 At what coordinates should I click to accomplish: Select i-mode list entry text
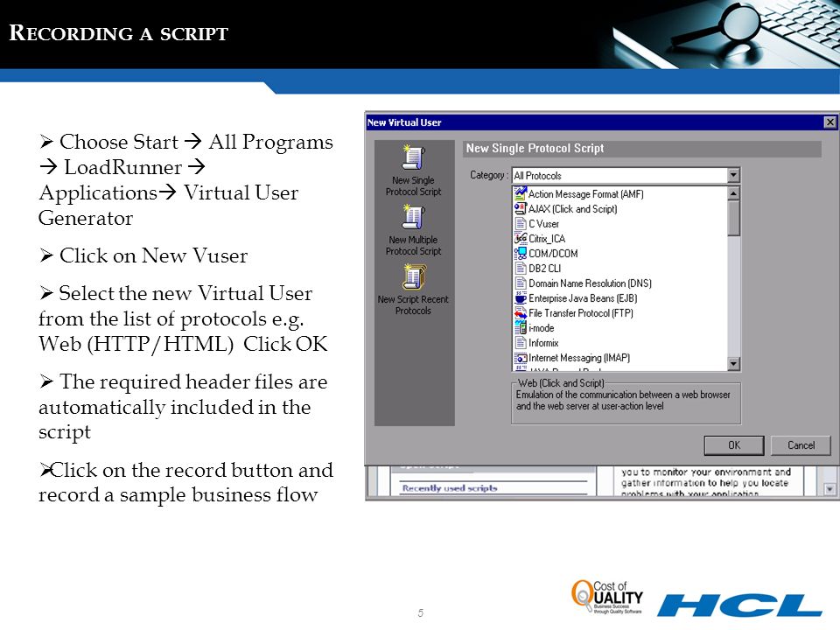click(x=541, y=328)
